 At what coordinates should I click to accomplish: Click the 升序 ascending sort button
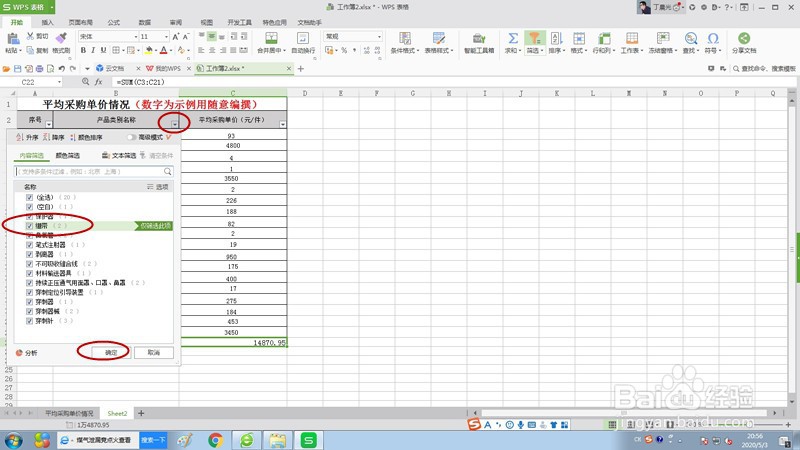point(28,137)
